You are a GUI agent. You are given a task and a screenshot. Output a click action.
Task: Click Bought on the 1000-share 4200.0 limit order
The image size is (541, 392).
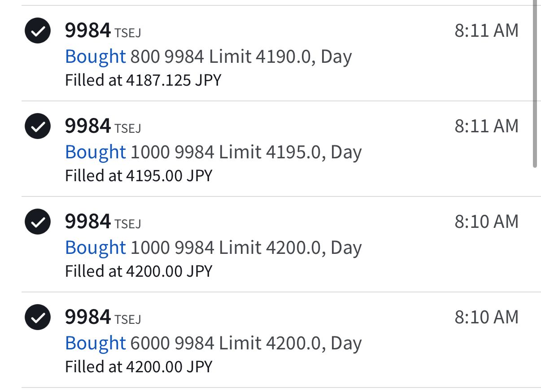point(95,248)
